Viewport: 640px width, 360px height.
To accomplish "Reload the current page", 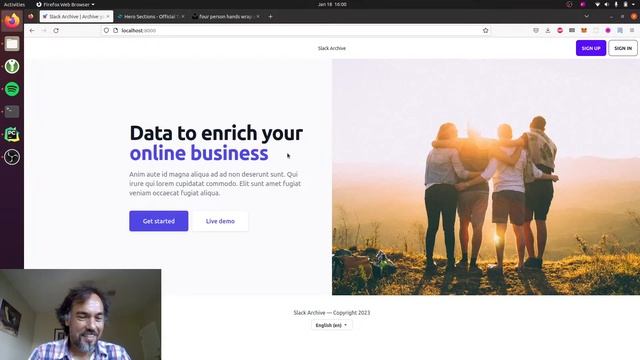I will [56, 31].
